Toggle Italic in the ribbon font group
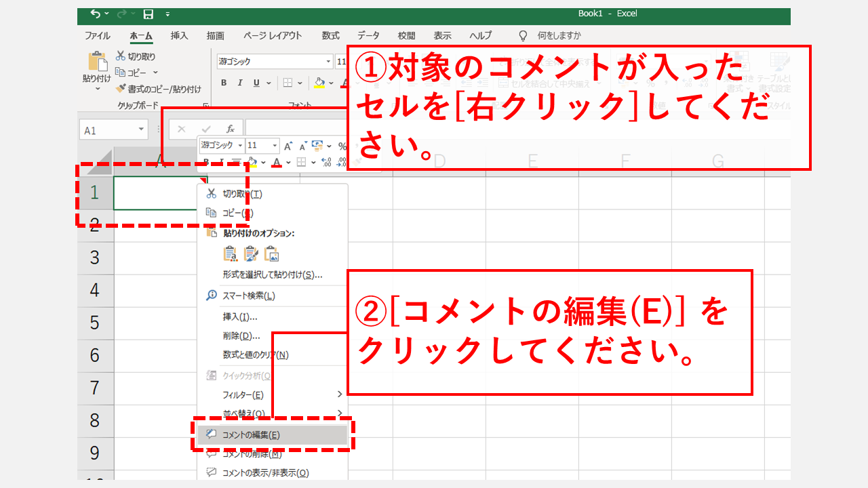Viewport: 868px width, 488px height. (x=240, y=83)
